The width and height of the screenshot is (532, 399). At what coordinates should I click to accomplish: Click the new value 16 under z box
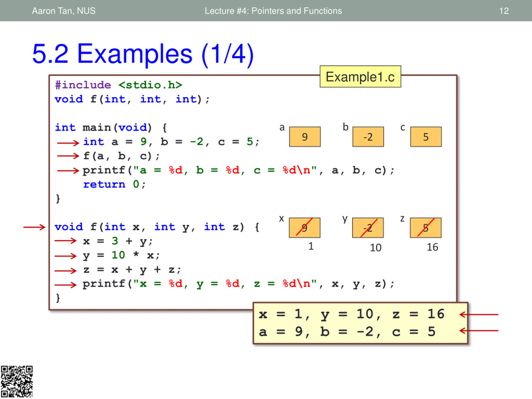[x=432, y=247]
